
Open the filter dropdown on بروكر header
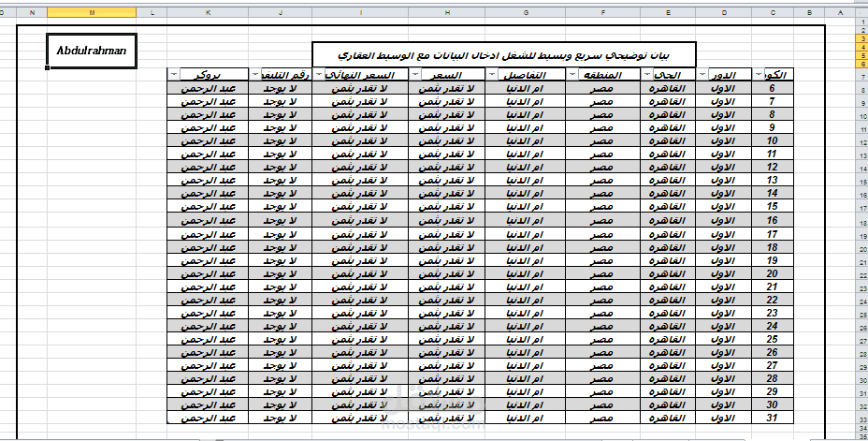point(175,74)
